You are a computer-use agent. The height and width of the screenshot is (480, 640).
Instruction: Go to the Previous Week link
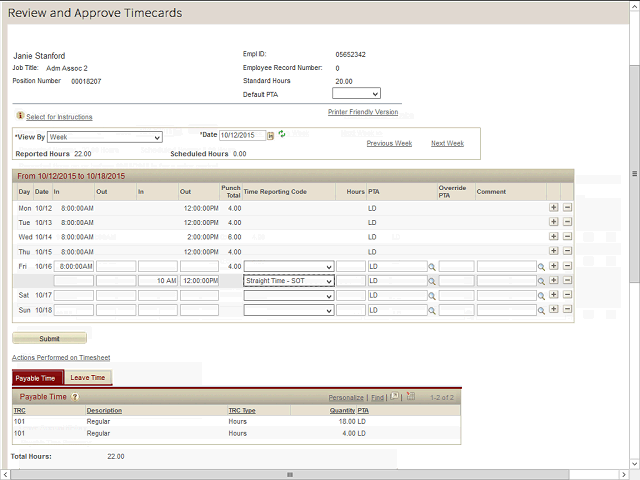[389, 143]
